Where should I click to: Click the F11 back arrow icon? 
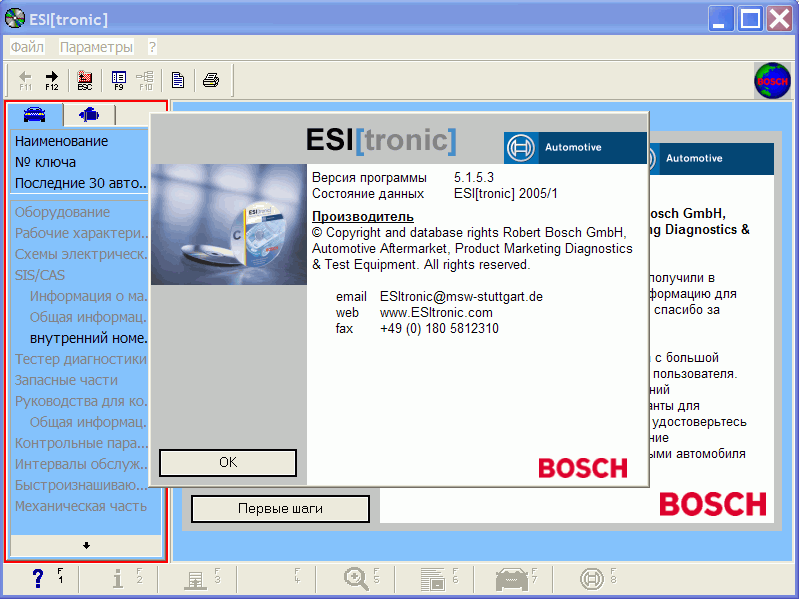pos(25,80)
